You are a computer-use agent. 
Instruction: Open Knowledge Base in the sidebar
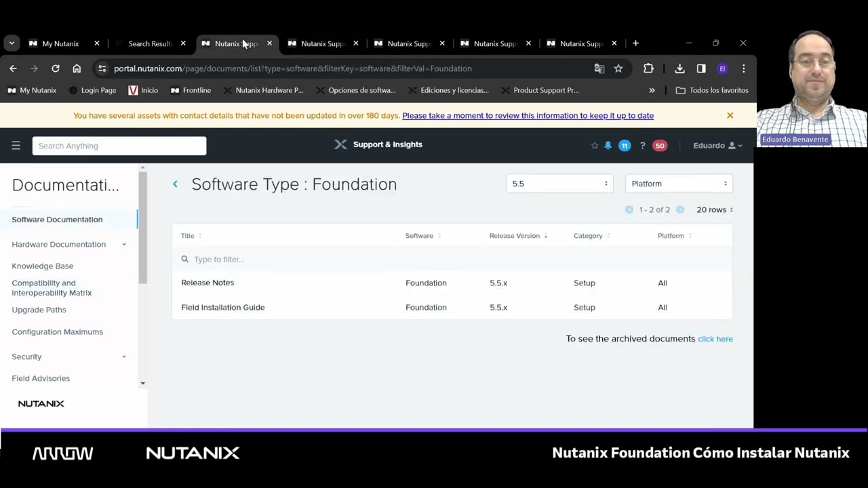pos(42,266)
